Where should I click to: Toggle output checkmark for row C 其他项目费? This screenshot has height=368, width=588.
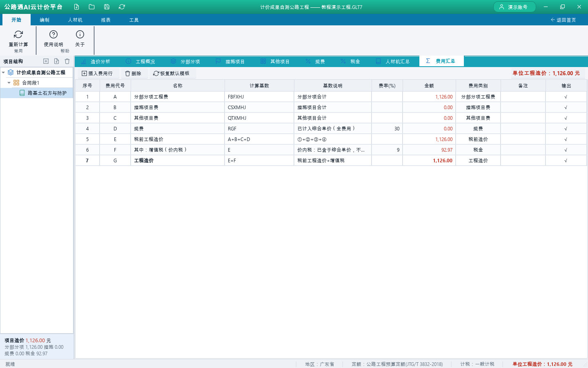(x=566, y=118)
